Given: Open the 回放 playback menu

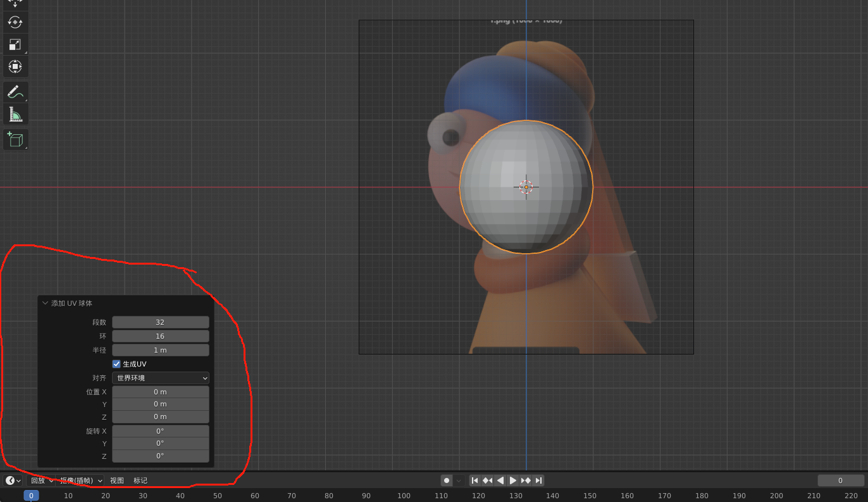Looking at the screenshot, I should click(42, 480).
